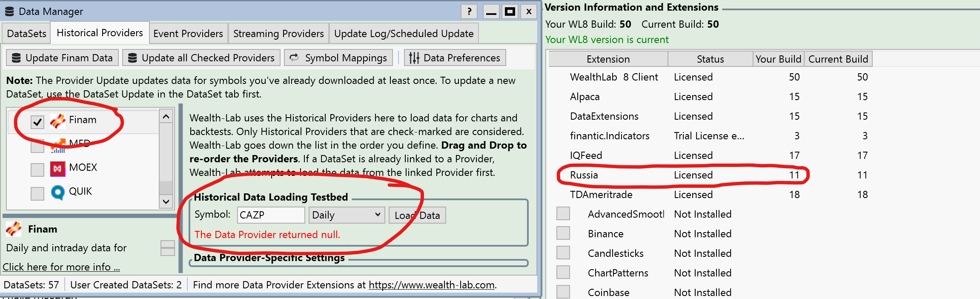Click 'Your WL8 version is current' text
Viewport: 980px width, 299px height.
click(x=607, y=40)
